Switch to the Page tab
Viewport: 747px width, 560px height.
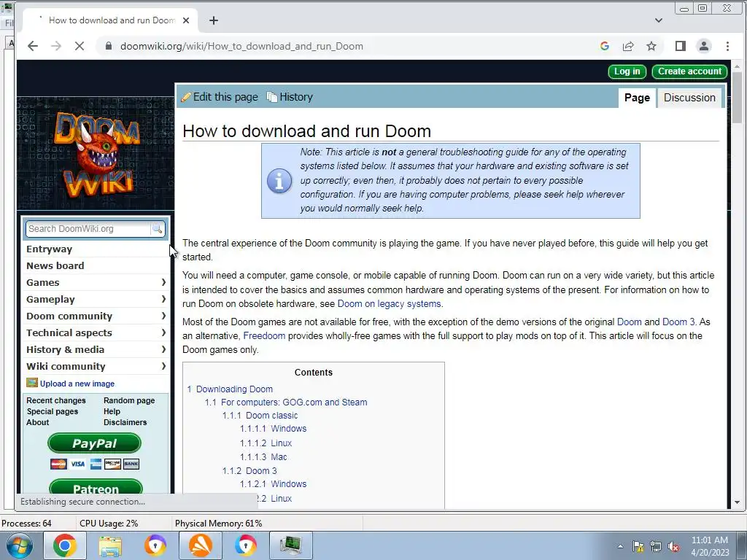(637, 98)
